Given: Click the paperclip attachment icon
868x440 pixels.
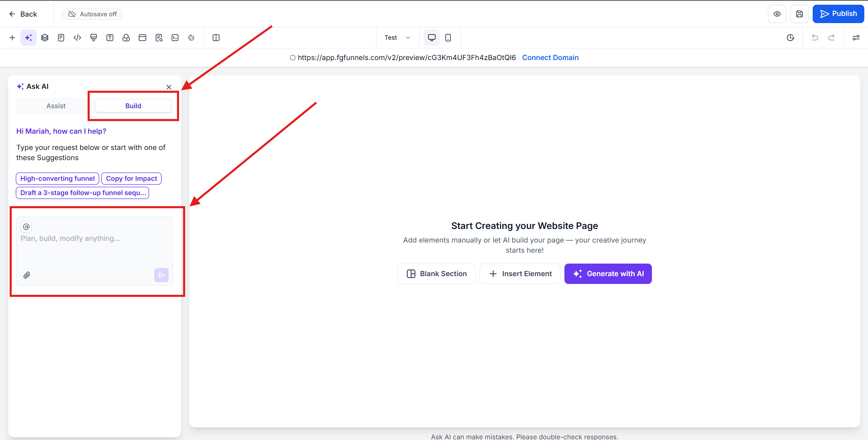Looking at the screenshot, I should [27, 275].
